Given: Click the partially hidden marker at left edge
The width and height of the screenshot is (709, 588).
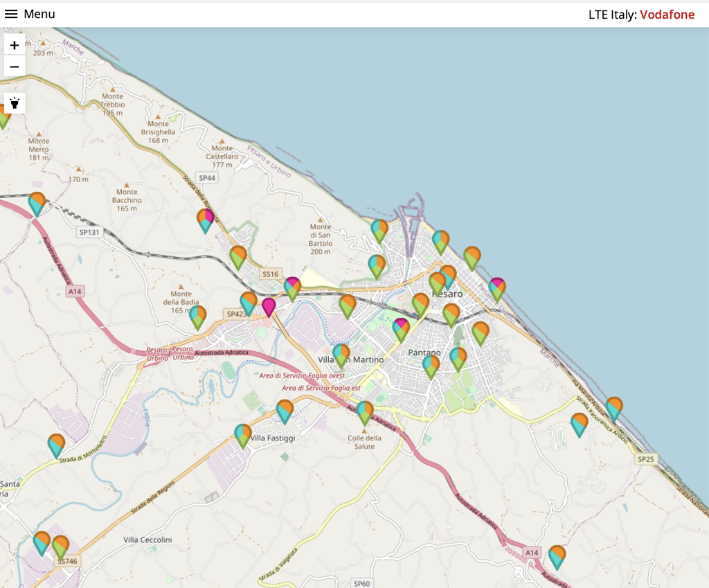Looking at the screenshot, I should [3, 116].
